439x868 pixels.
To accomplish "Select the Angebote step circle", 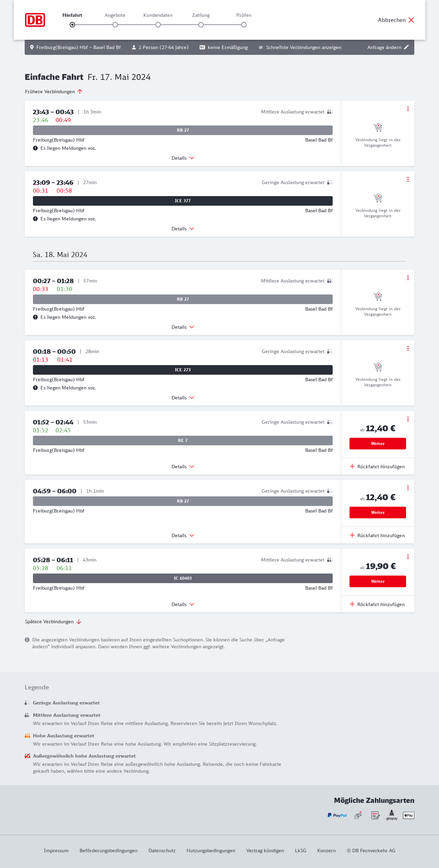I will coord(115,25).
